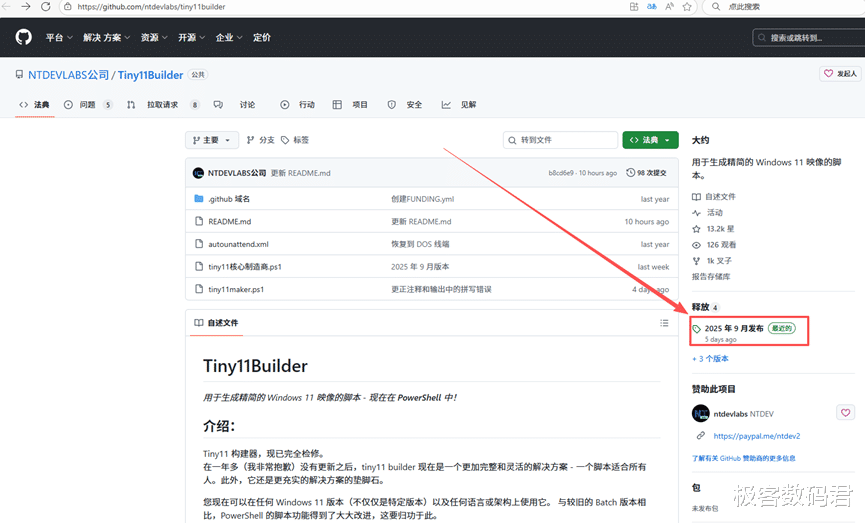Expand the 开源 menu
This screenshot has height=523, width=865.
[x=191, y=38]
